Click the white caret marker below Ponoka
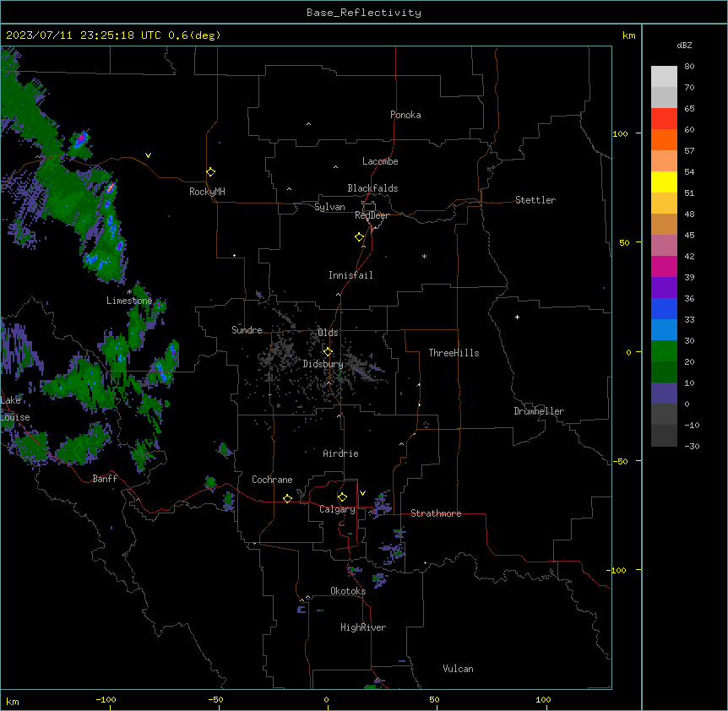Image resolution: width=728 pixels, height=711 pixels. 308,124
